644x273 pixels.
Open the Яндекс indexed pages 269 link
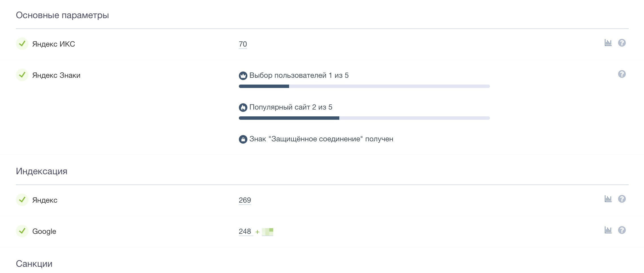click(x=245, y=200)
